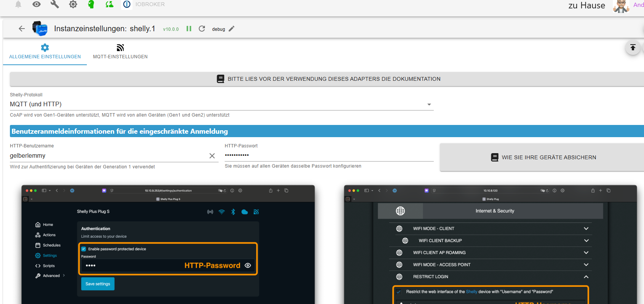644x304 pixels.
Task: Open the user avatar menu
Action: click(621, 6)
